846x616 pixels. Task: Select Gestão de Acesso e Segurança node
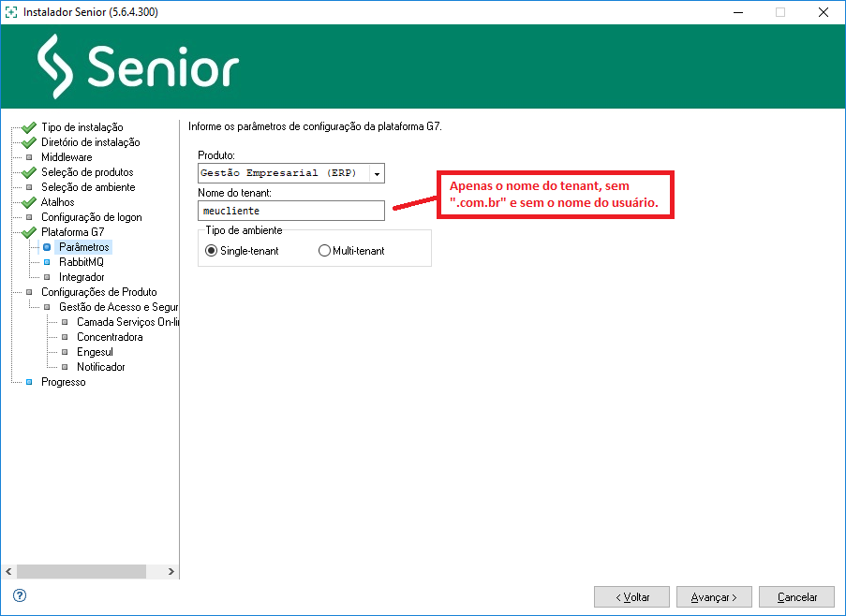[118, 307]
